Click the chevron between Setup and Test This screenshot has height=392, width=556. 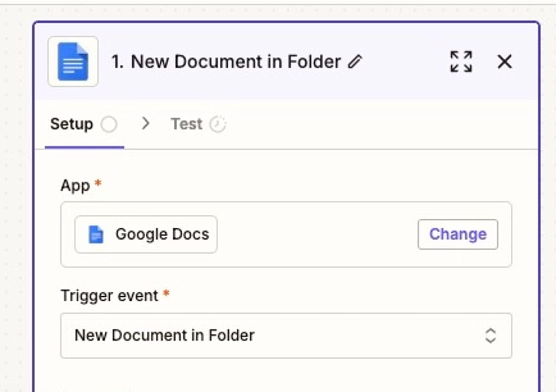click(x=145, y=124)
